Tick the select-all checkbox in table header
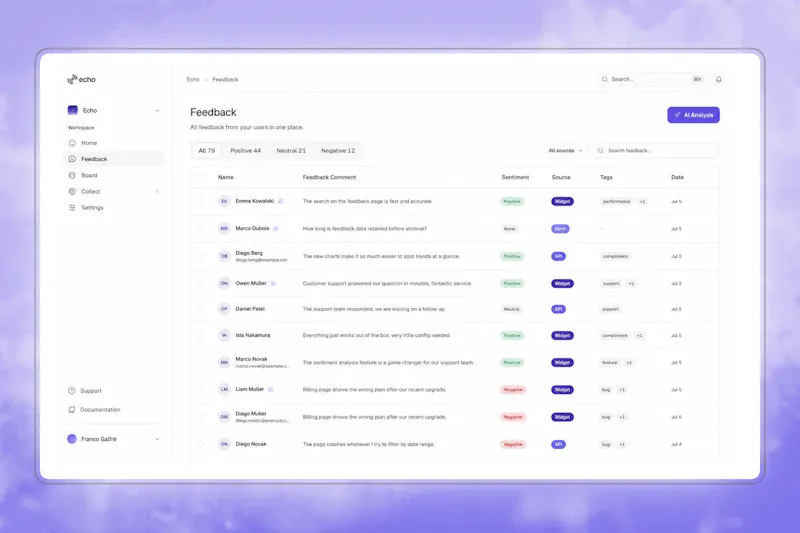This screenshot has width=800, height=533. (200, 177)
